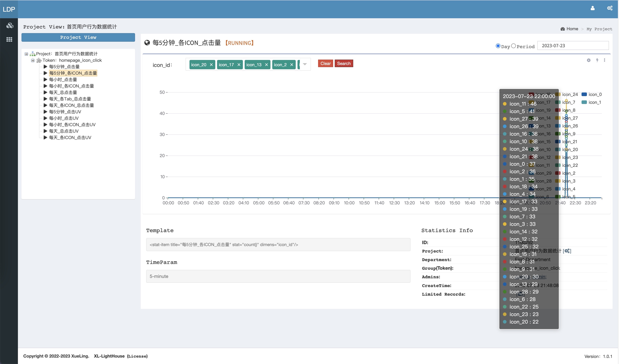
Task: Open the settings gears icon in header
Action: point(610,8)
